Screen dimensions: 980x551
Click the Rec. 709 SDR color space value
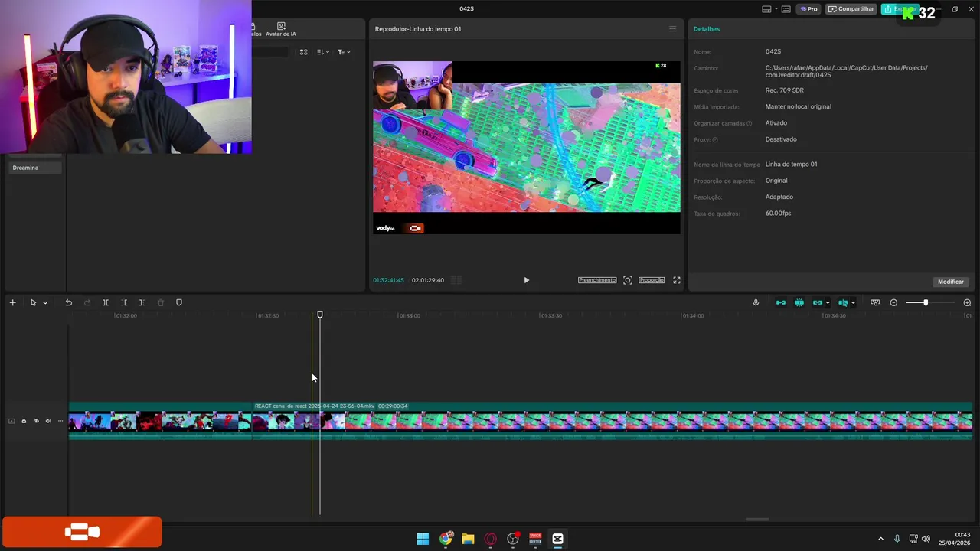785,90
